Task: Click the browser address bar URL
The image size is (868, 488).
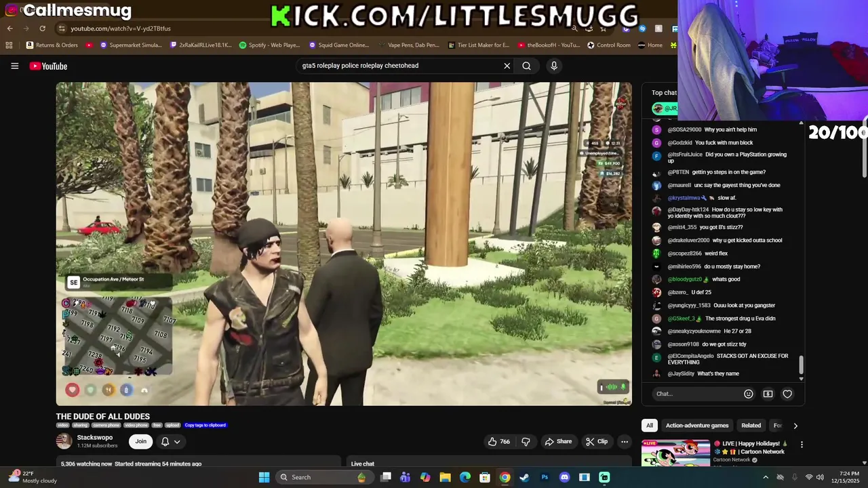Action: (121, 28)
